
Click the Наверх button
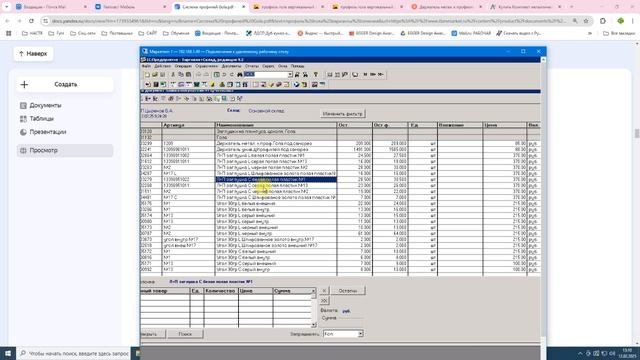[33, 53]
